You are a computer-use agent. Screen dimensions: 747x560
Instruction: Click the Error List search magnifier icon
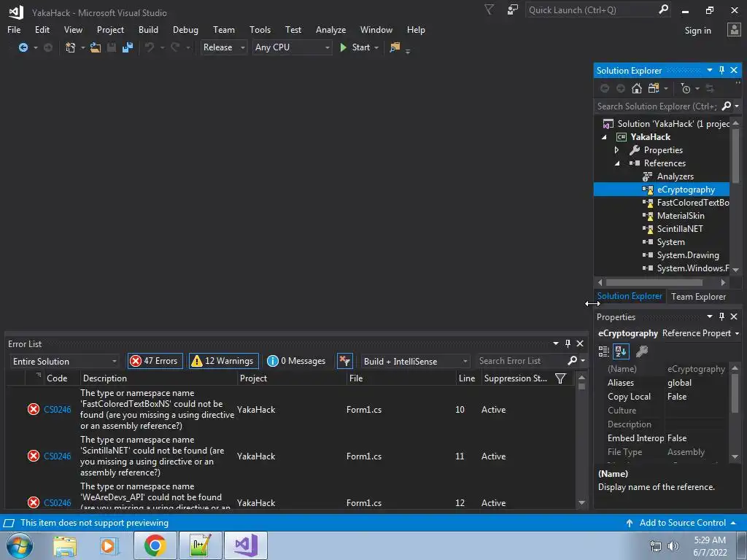572,360
